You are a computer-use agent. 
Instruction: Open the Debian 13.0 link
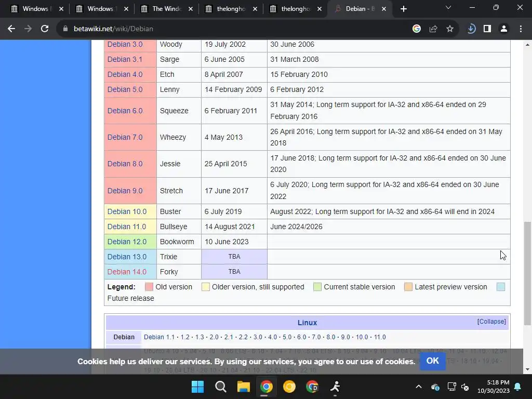click(x=127, y=257)
